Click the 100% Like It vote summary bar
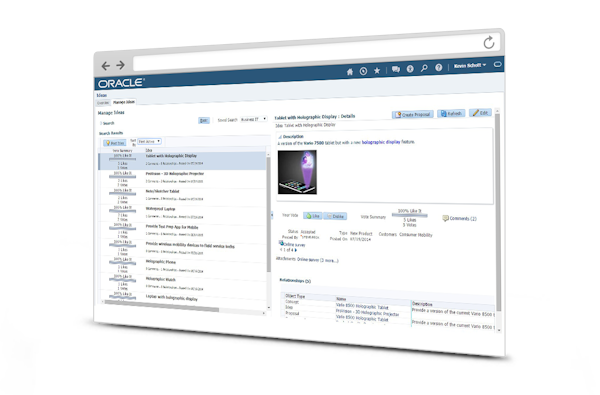 [409, 215]
